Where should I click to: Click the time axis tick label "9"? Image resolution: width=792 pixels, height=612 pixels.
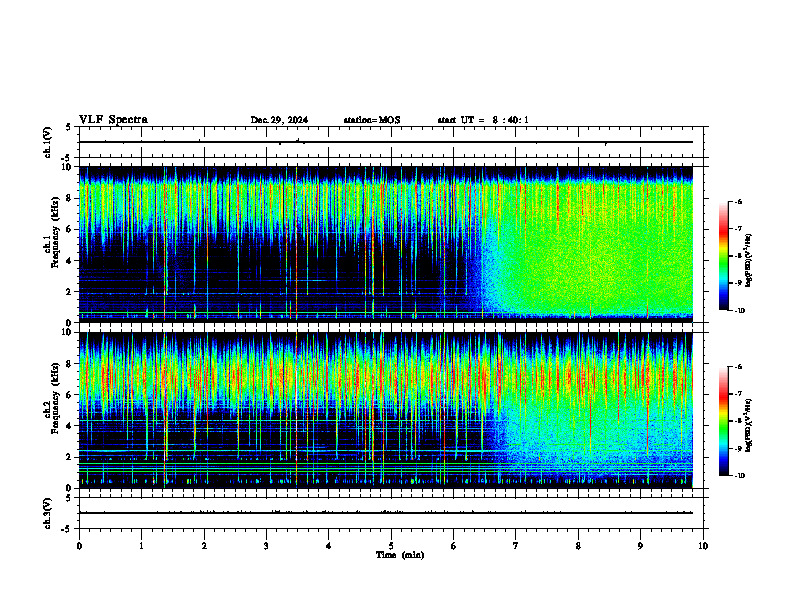coord(640,546)
